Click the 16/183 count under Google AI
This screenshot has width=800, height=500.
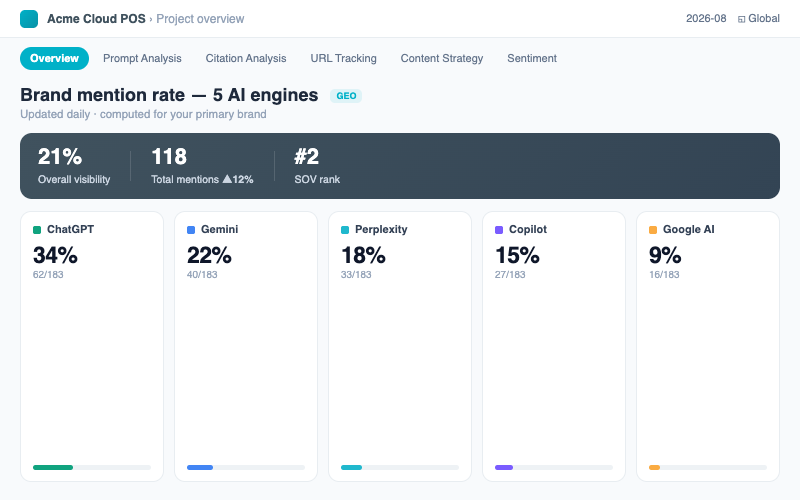(x=664, y=274)
